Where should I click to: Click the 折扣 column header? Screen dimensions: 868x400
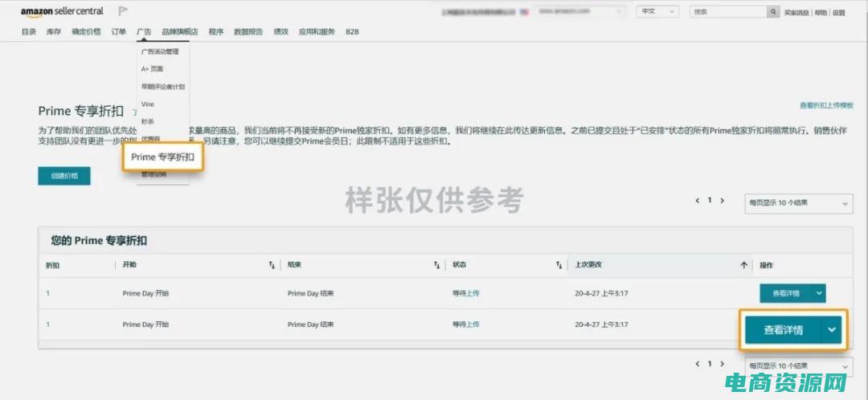point(52,266)
